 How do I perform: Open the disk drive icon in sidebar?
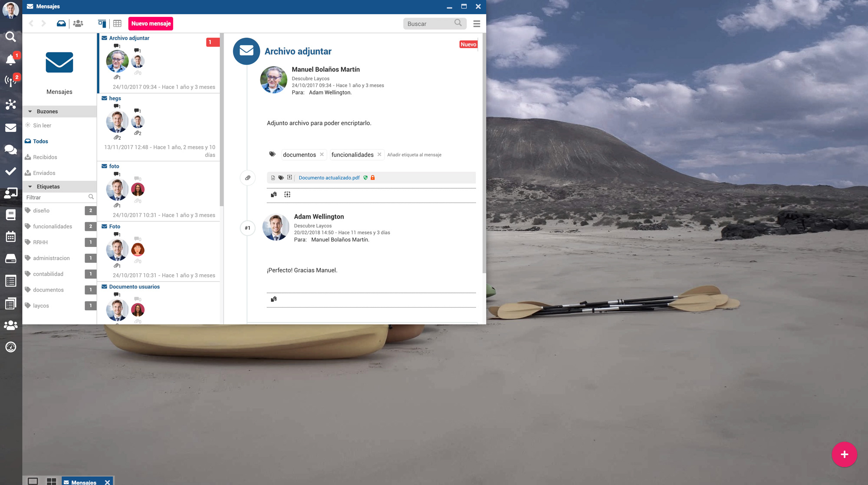tap(11, 259)
